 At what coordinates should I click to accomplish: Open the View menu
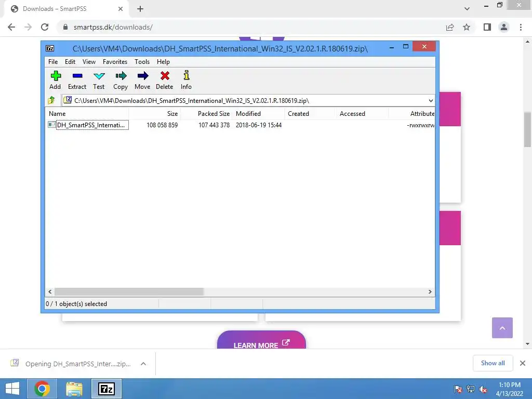89,62
